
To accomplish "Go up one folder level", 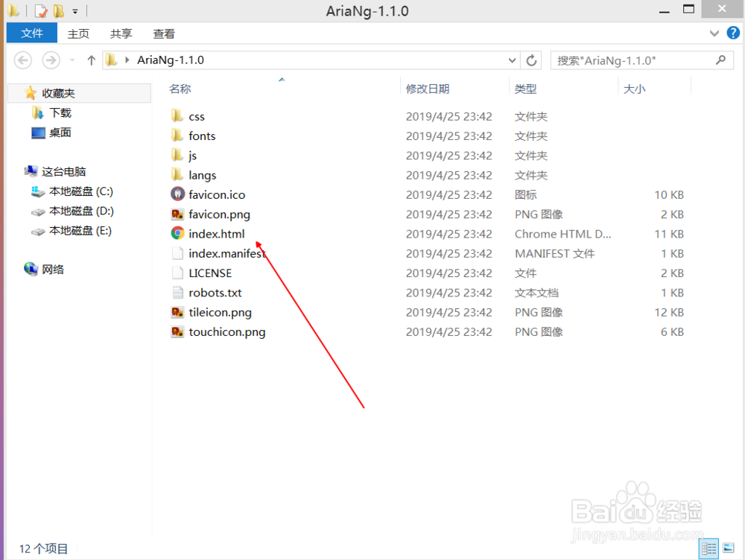I will point(91,60).
